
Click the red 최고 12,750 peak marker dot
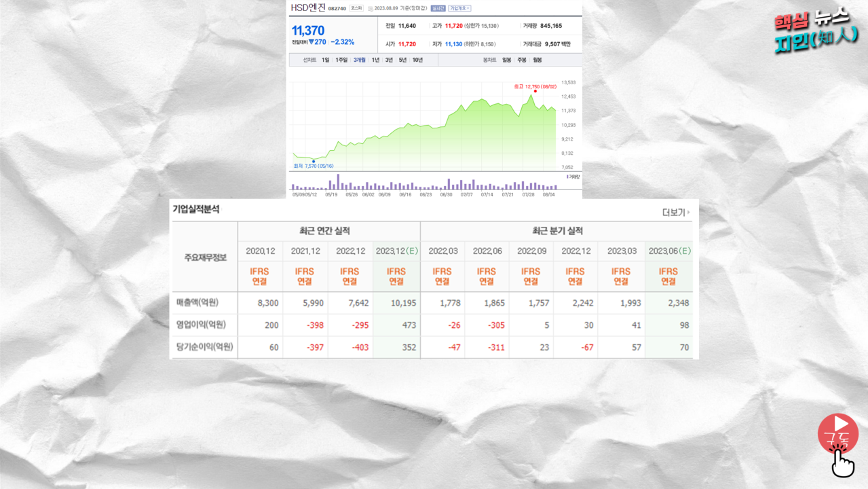point(535,91)
